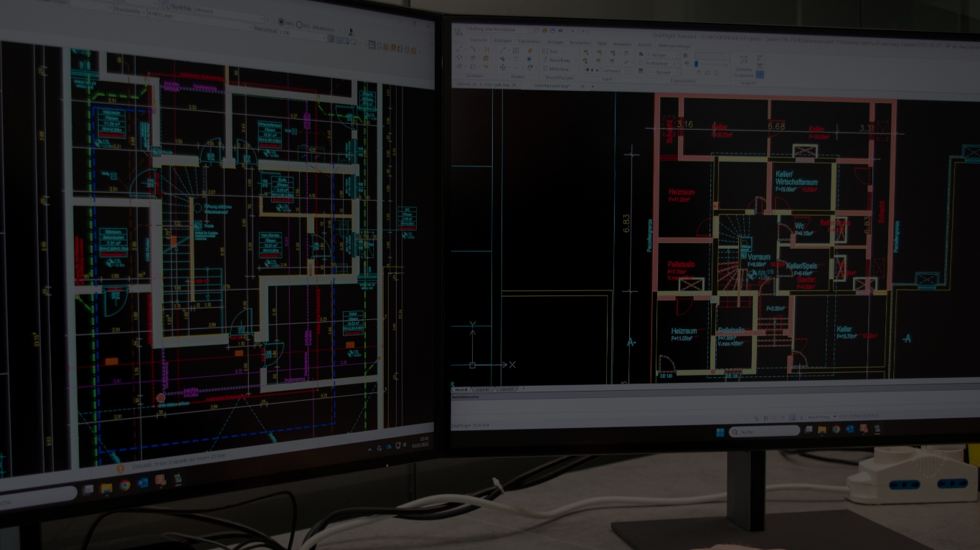Open Google Chrome from the right monitor taskbar

pos(836,429)
